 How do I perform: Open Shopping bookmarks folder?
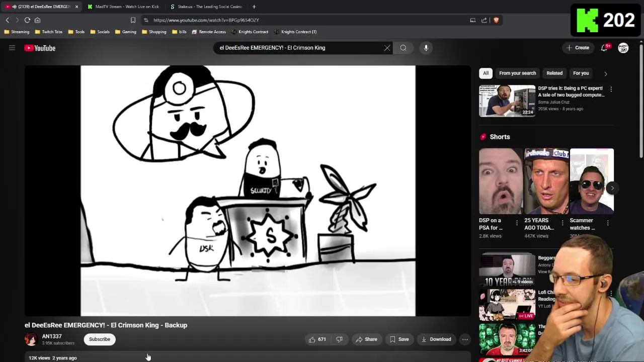coord(154,32)
